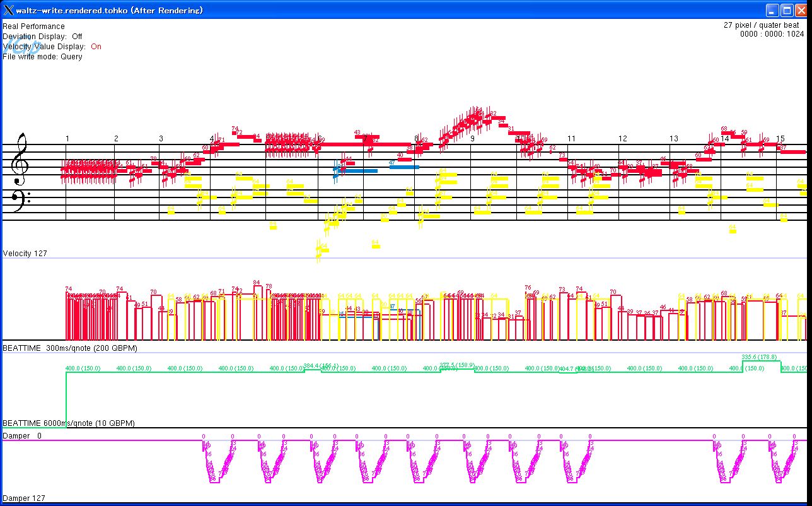This screenshot has height=506, width=812.
Task: Click the BEATTIME 300ms/qnote label
Action: coord(69,348)
